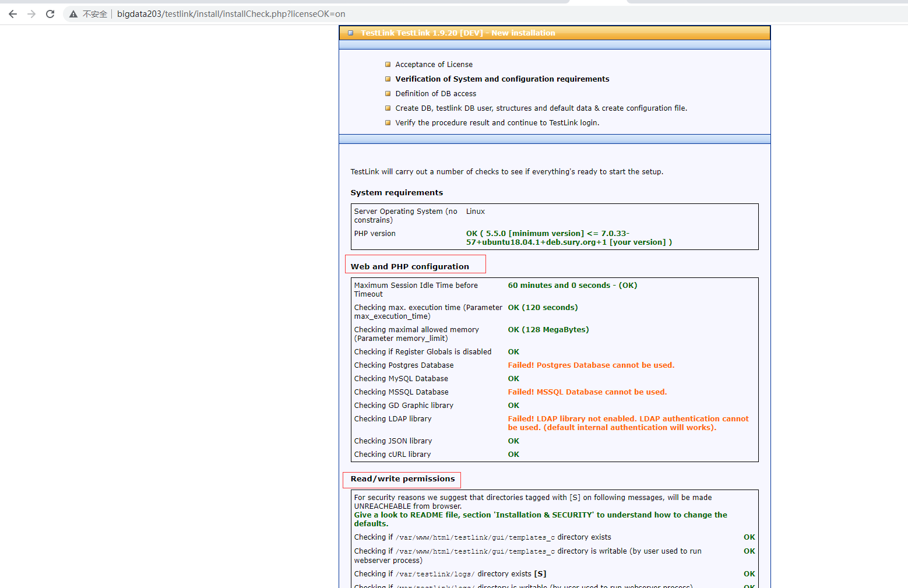Click the address bar URL text
The width and height of the screenshot is (908, 588).
[x=231, y=14]
